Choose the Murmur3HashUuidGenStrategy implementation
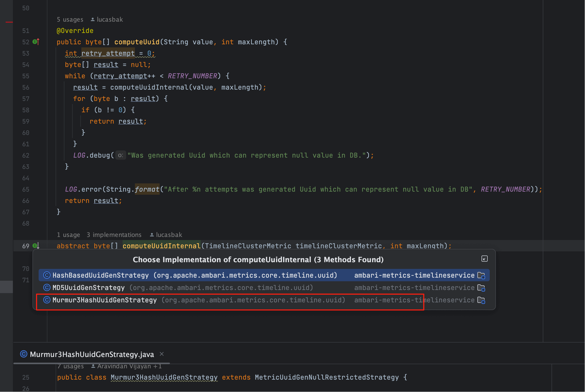 click(264, 300)
